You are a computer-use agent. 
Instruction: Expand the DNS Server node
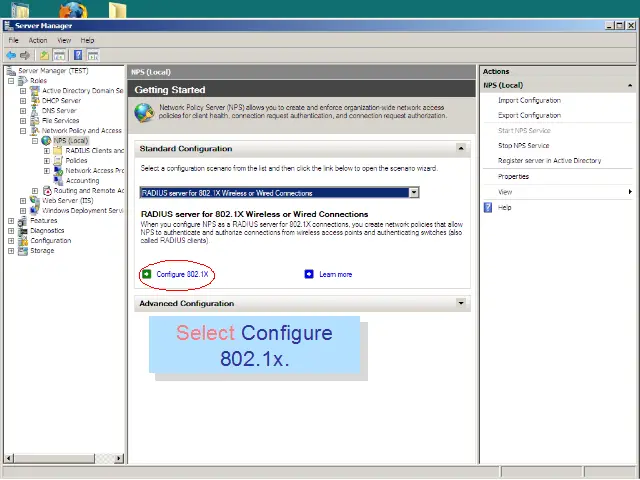pos(23,111)
